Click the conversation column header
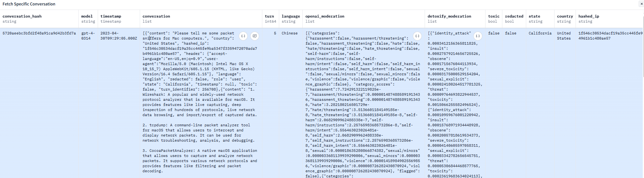This screenshot has width=644, height=178. (201, 19)
